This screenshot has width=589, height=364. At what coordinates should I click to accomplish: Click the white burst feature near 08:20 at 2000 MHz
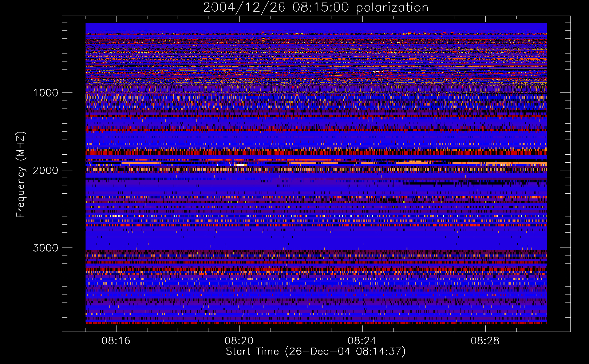pyautogui.click(x=240, y=165)
